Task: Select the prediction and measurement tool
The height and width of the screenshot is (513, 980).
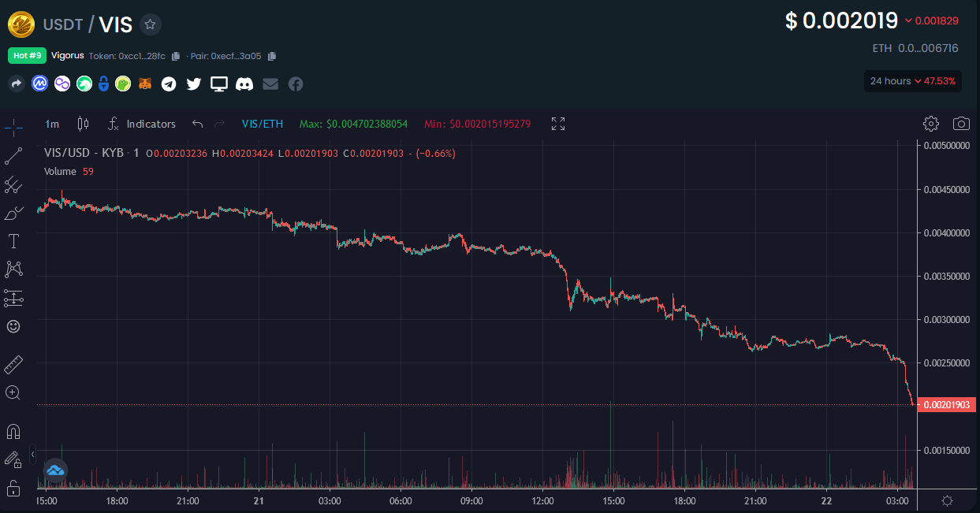Action: (x=13, y=298)
